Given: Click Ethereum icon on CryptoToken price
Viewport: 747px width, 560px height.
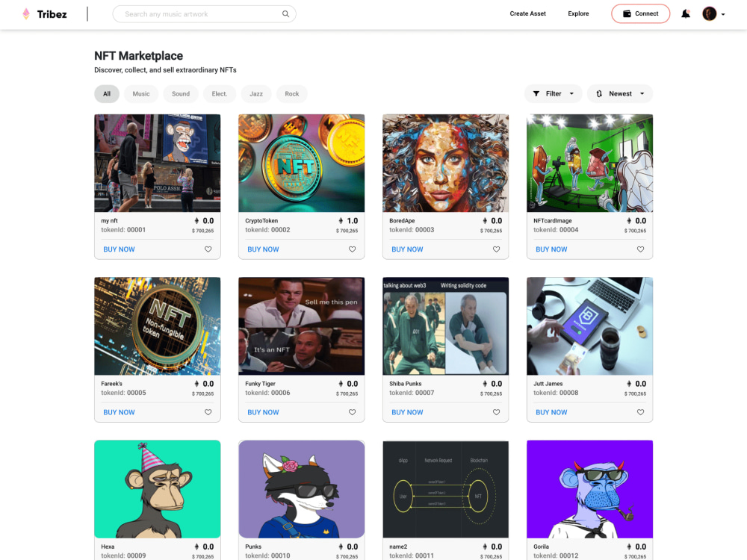Looking at the screenshot, I should [341, 221].
